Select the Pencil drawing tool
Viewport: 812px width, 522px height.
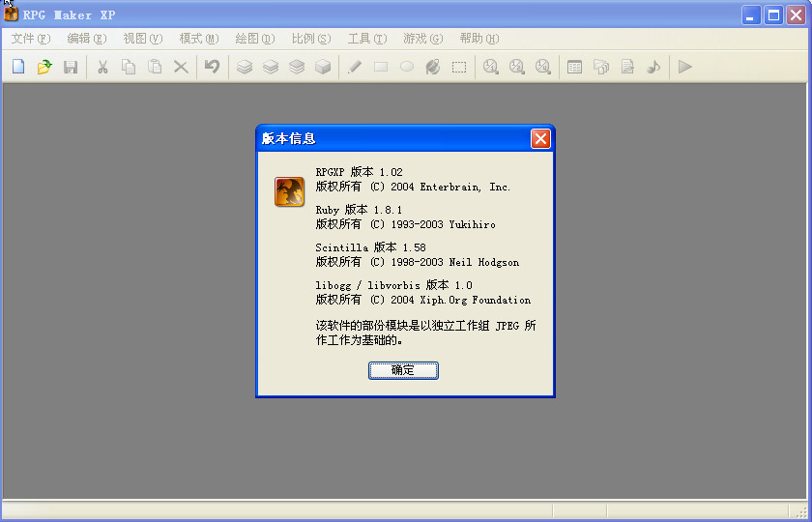355,67
